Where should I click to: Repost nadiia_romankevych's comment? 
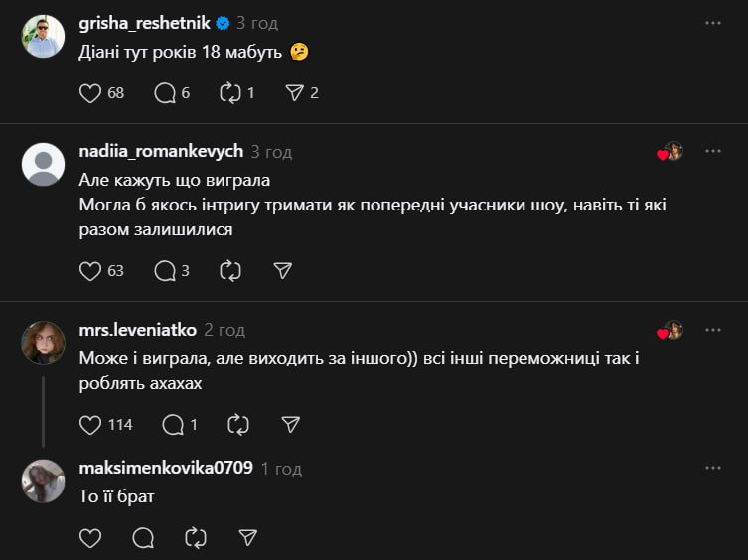tap(230, 270)
